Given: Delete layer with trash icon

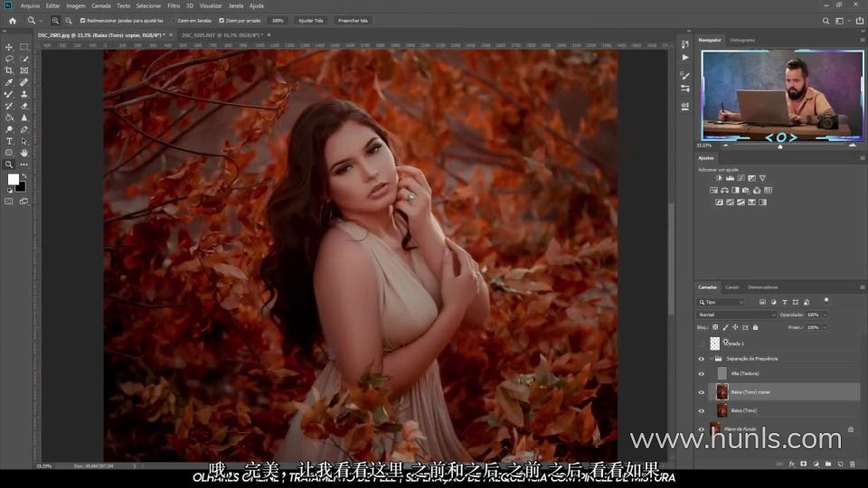Looking at the screenshot, I should click(x=852, y=465).
